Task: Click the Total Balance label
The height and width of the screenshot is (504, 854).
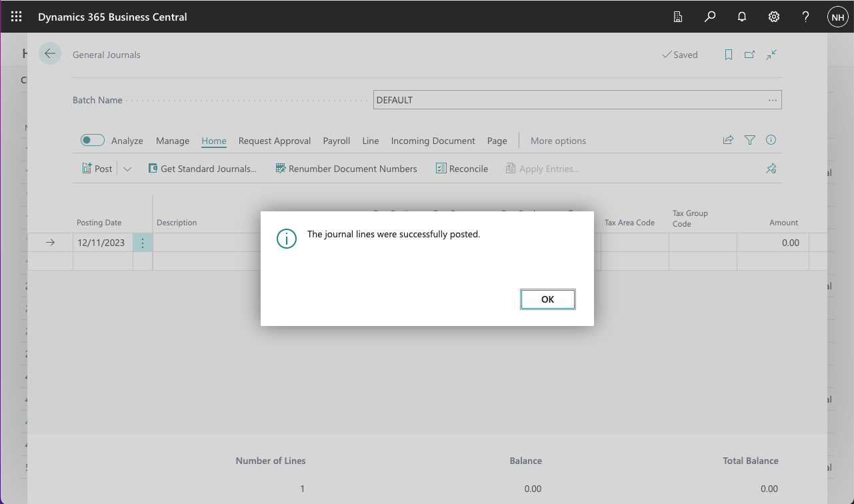Action: (x=751, y=461)
